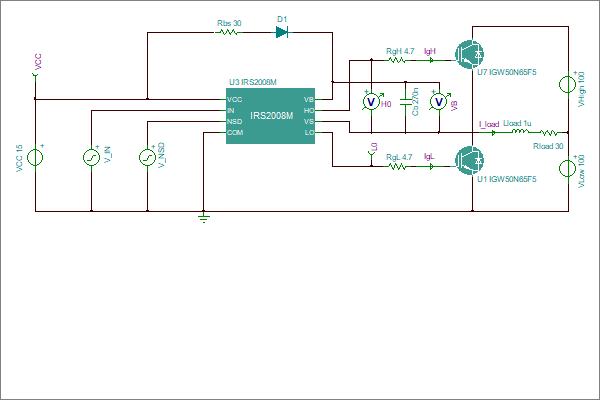Click the IN pin label on IC
The image size is (600, 400).
231,111
